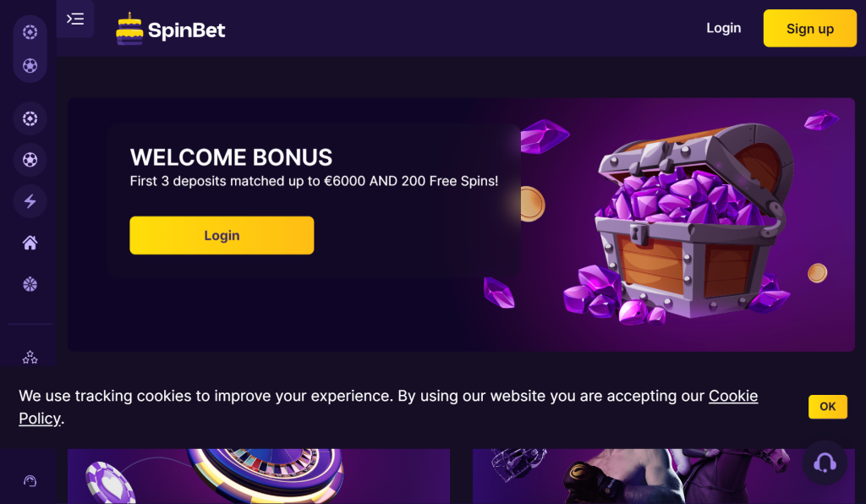Open the three-stars sidebar icon
866x504 pixels.
30,358
